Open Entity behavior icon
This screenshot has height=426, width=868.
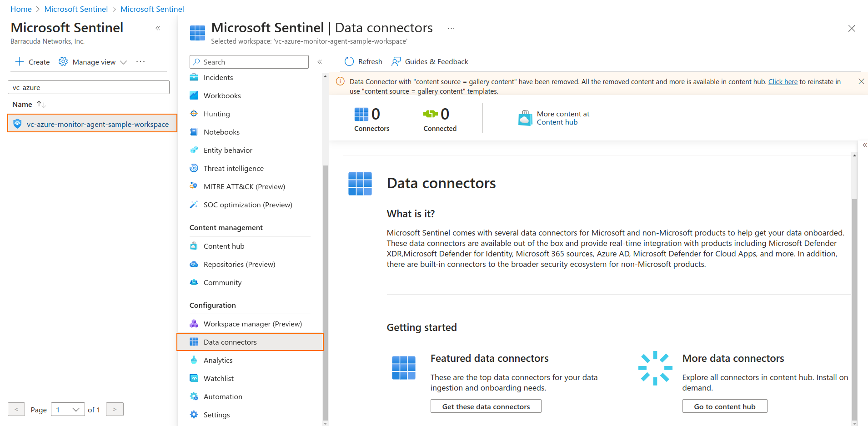coord(194,150)
